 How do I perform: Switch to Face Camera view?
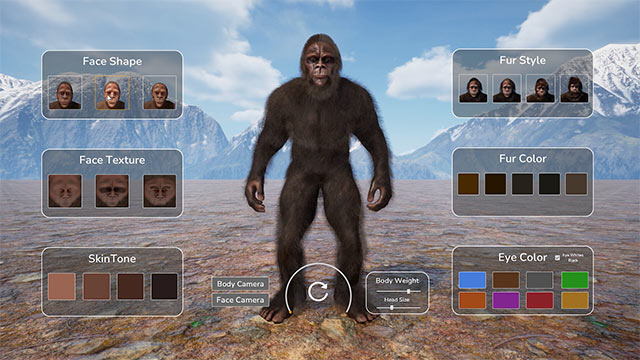coord(240,300)
